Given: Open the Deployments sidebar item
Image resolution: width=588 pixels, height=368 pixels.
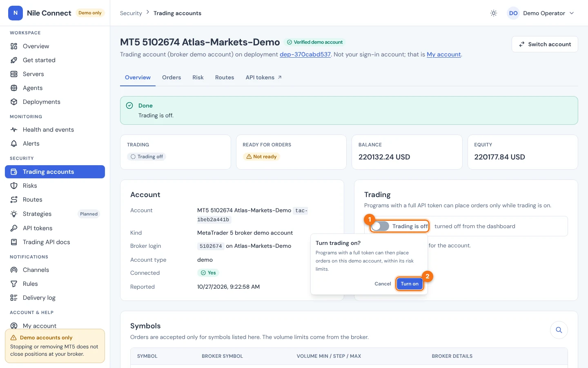Looking at the screenshot, I should tap(55, 102).
